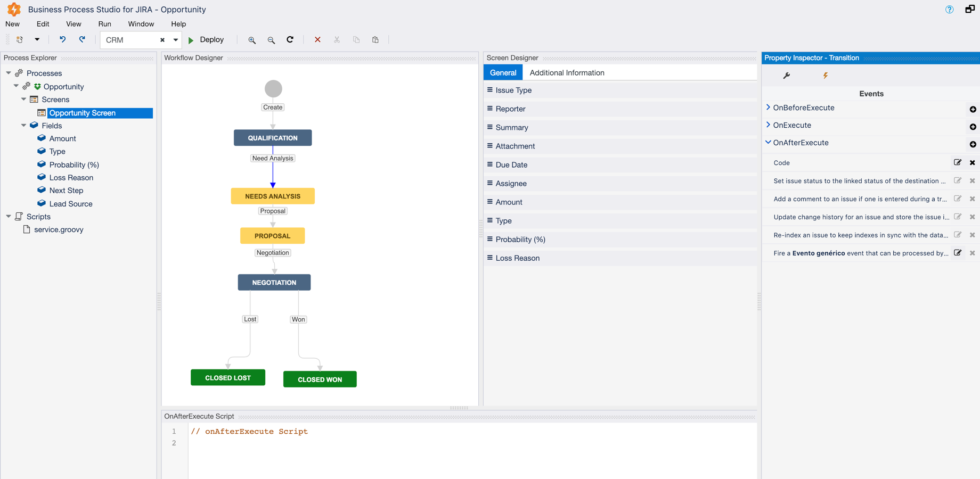This screenshot has height=479, width=980.
Task: Clear the CRM selection with its x
Action: pos(162,40)
